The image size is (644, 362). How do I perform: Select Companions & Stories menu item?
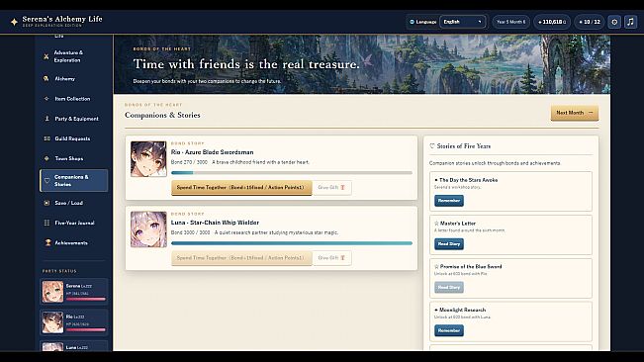coord(74,181)
